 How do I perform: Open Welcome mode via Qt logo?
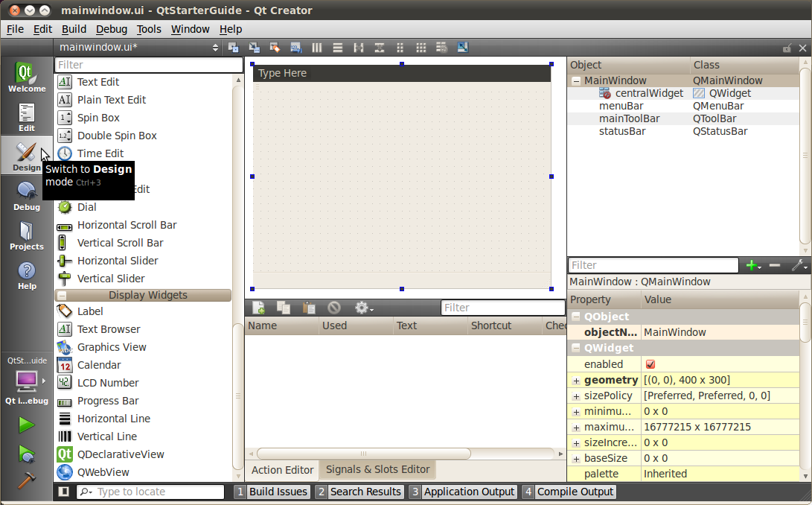pyautogui.click(x=27, y=77)
